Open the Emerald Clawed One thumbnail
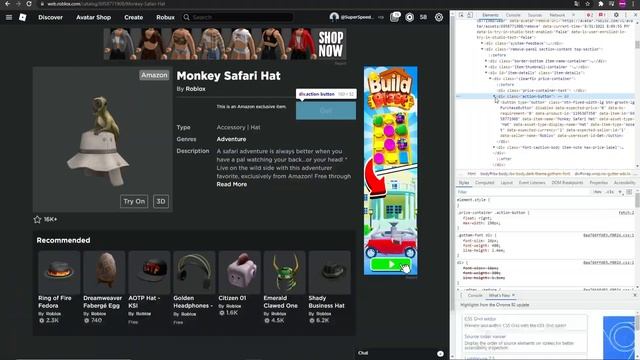This screenshot has width=640, height=360. pyautogui.click(x=284, y=272)
